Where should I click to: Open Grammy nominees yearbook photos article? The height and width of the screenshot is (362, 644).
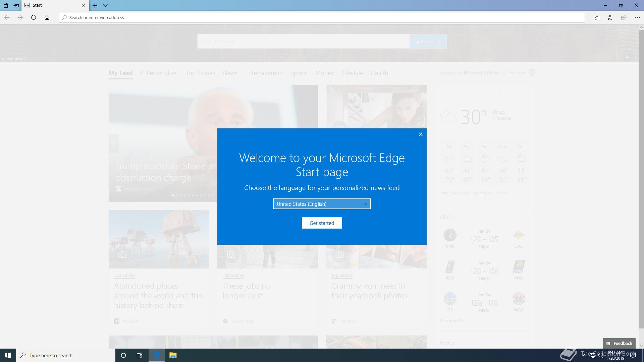point(369,291)
